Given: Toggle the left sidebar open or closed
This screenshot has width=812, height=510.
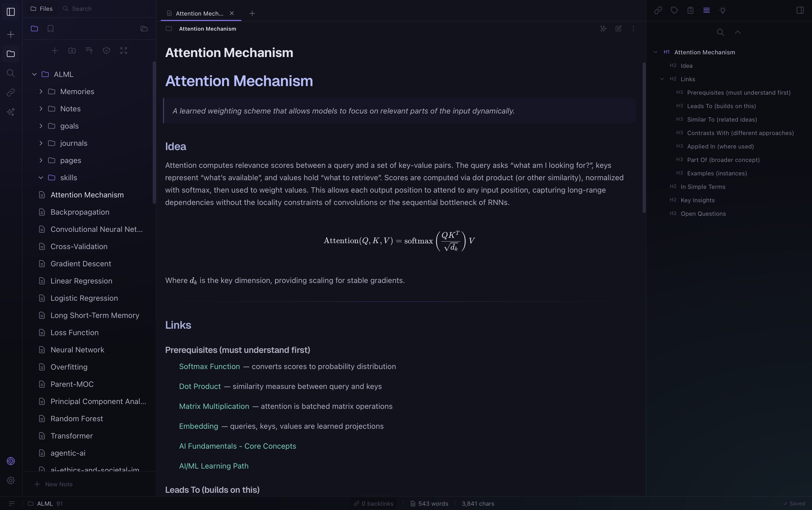Looking at the screenshot, I should point(10,12).
